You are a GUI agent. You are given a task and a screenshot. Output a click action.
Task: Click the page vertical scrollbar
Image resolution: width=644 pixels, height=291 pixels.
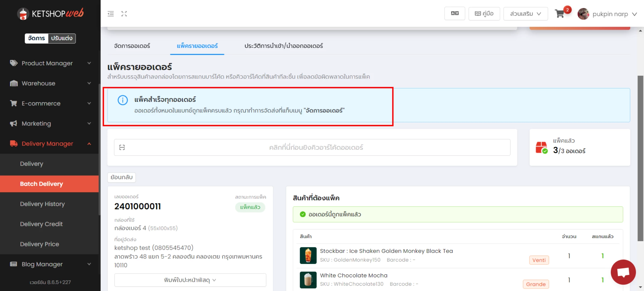(641, 158)
